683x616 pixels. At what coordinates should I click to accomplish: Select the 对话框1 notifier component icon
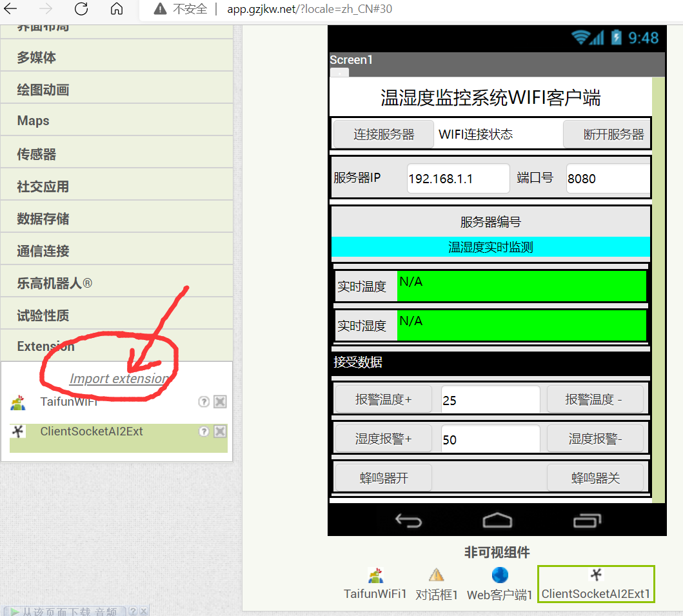437,575
